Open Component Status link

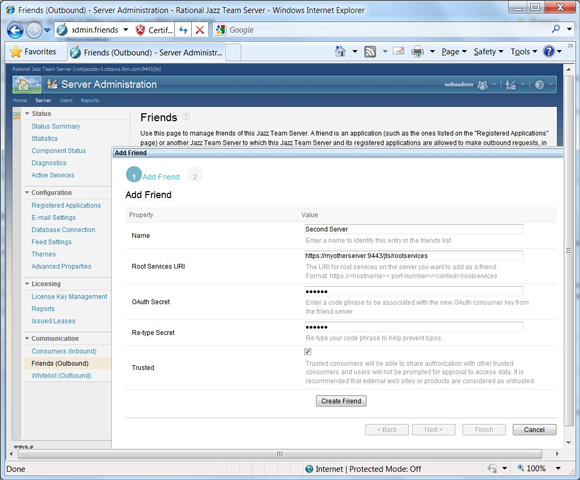58,151
